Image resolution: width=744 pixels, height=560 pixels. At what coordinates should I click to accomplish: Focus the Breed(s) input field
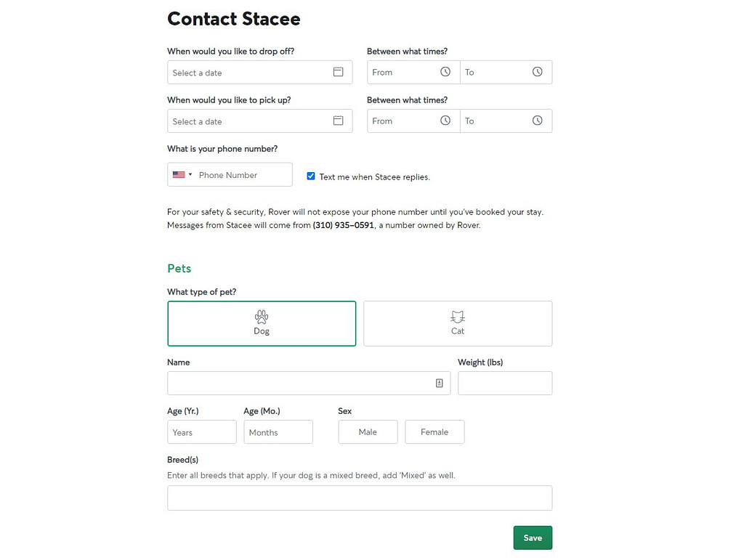pos(360,498)
